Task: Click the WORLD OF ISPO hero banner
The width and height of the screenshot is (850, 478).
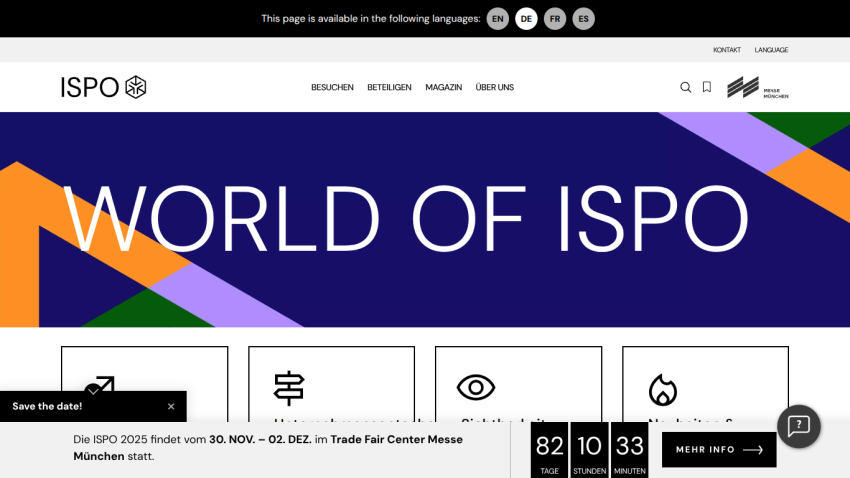Action: [425, 219]
